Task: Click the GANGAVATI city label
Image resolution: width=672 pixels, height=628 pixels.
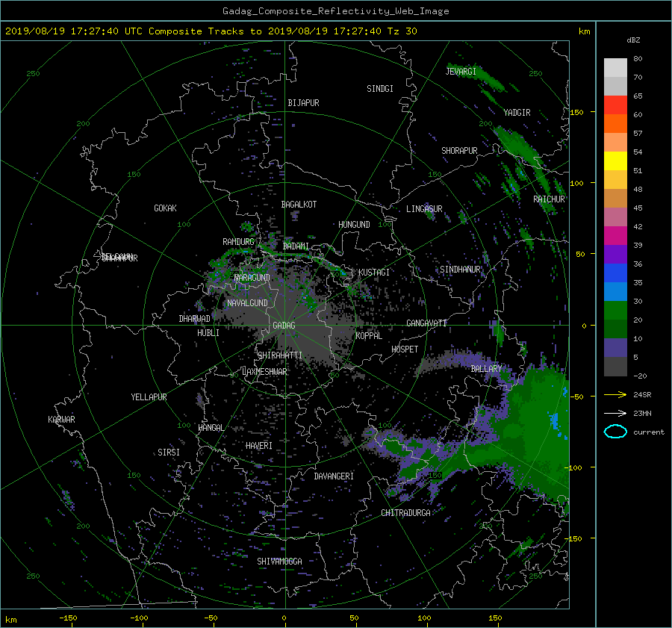Action: pyautogui.click(x=426, y=323)
